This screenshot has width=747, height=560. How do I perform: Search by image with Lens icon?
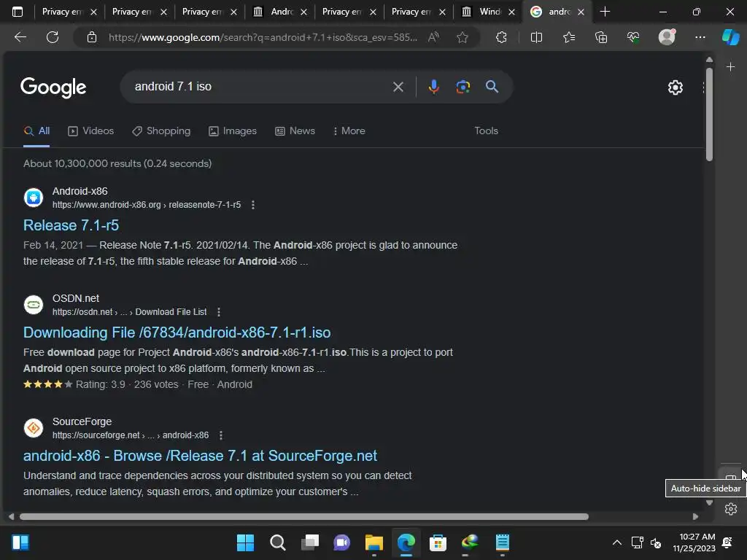point(462,87)
